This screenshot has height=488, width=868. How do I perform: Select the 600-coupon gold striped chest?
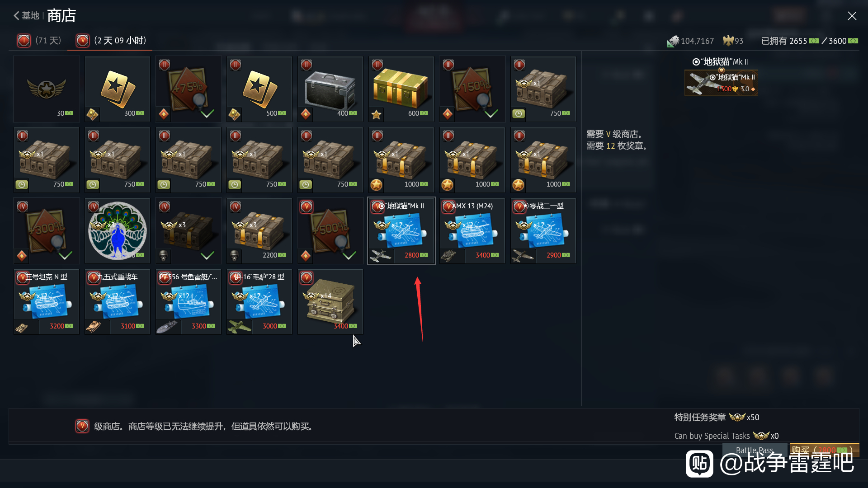pos(401,89)
